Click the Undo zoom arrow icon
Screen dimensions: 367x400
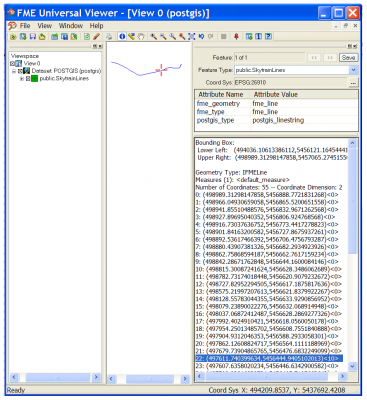pyautogui.click(x=201, y=37)
